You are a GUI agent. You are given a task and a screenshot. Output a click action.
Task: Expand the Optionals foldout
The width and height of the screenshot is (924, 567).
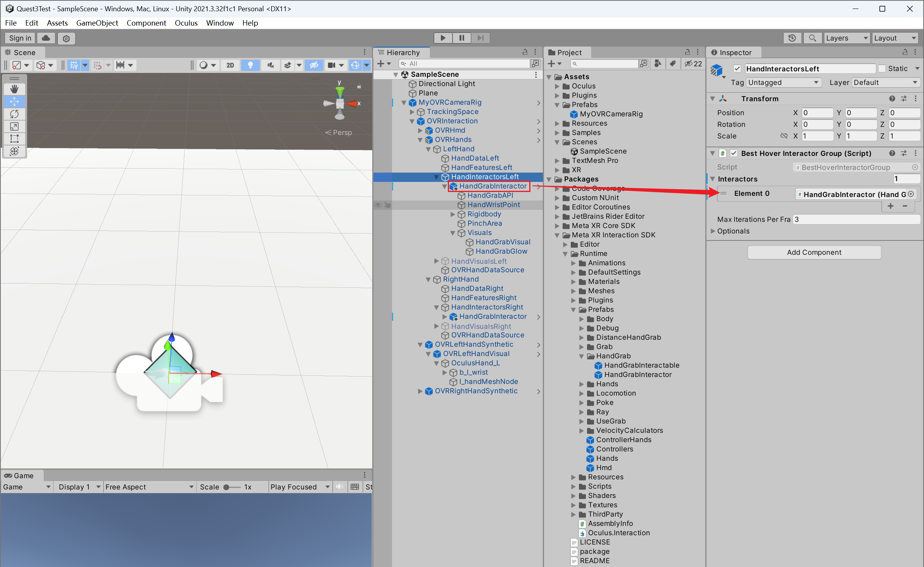[712, 231]
